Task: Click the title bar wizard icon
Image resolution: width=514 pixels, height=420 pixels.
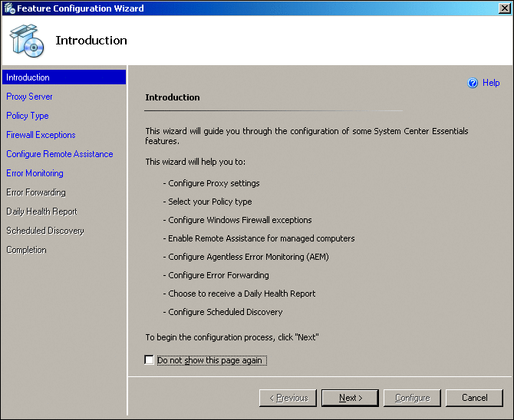Action: click(x=9, y=8)
